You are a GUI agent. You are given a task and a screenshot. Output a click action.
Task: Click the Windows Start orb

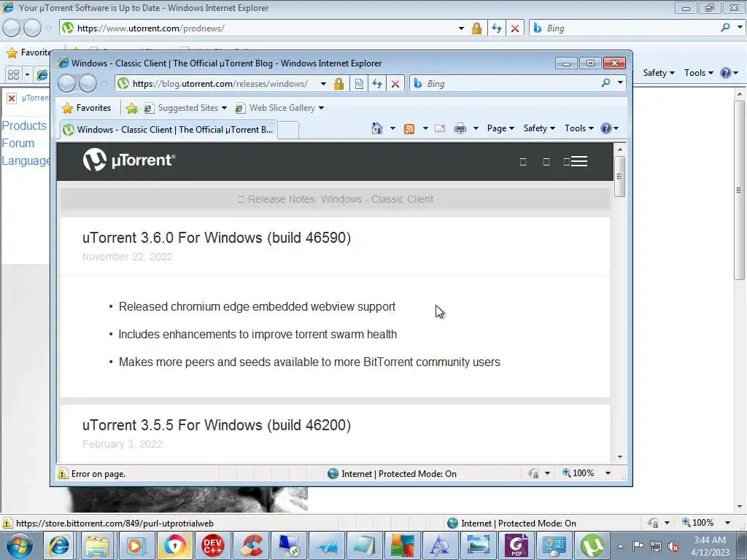[x=20, y=545]
